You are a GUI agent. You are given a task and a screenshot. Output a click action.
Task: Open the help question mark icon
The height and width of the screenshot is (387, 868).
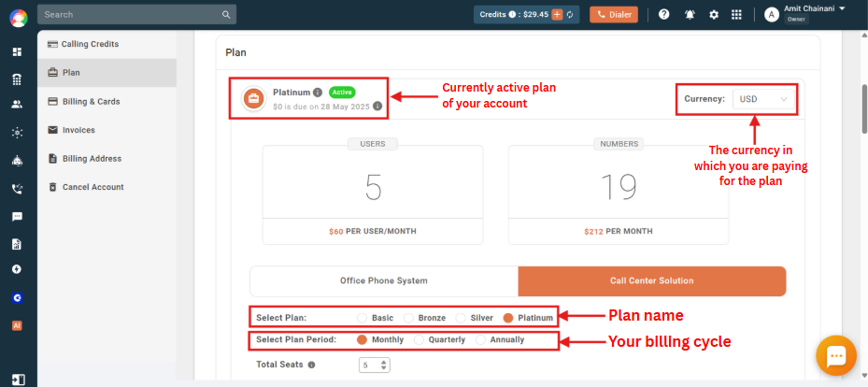coord(663,14)
